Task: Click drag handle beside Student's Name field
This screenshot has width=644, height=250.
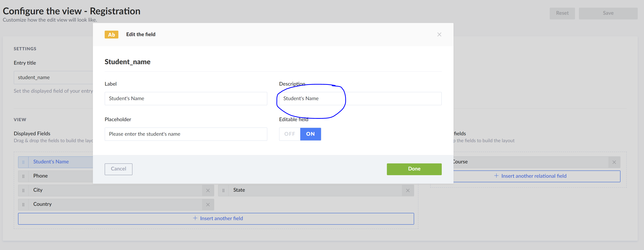Action: 23,162
